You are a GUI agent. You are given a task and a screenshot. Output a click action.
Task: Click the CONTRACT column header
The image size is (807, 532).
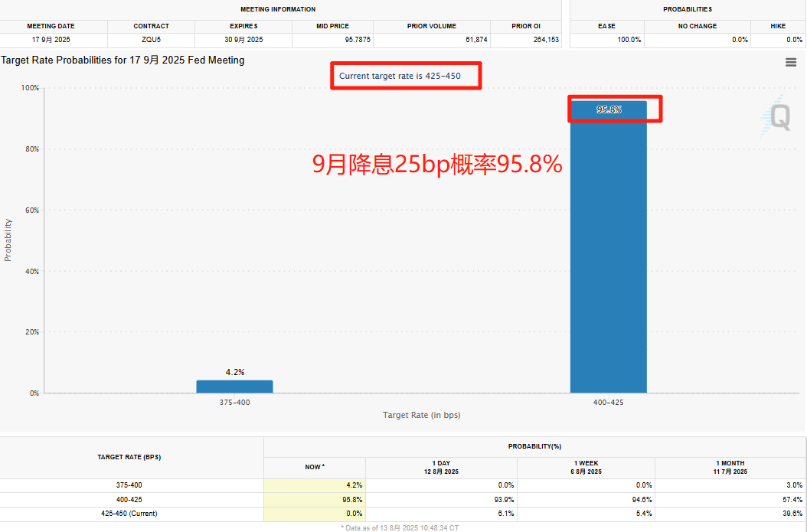[152, 26]
